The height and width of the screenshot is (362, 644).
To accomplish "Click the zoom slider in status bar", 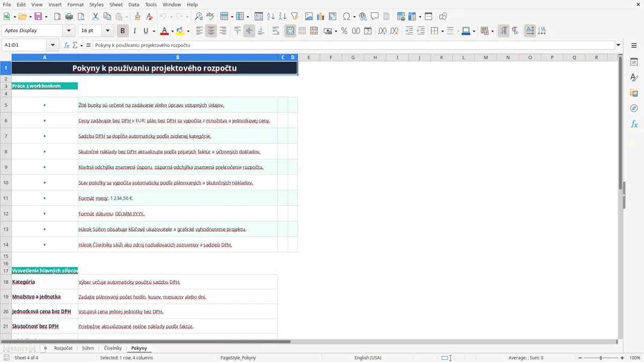I will [601, 358].
